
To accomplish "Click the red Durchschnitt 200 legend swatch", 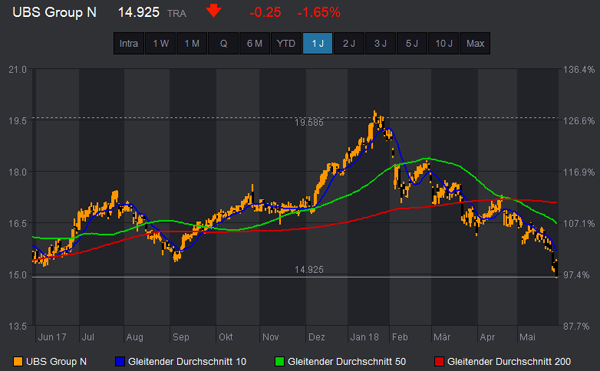I will (439, 361).
